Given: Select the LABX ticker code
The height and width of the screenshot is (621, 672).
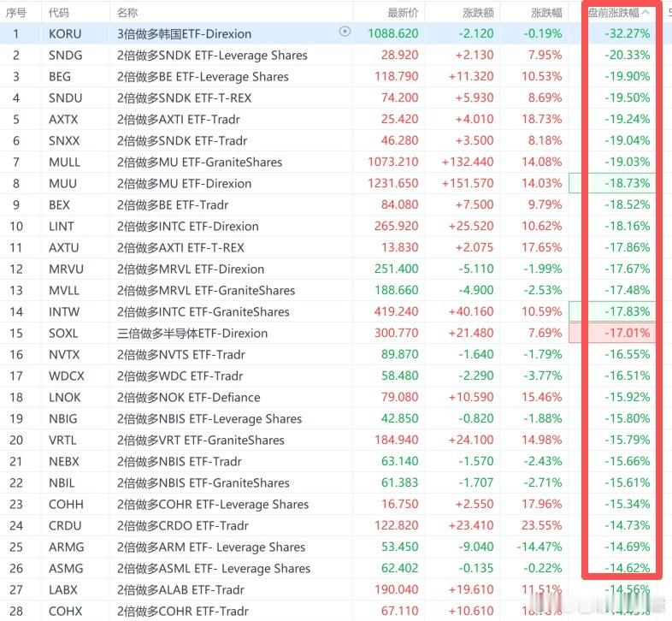Looking at the screenshot, I should tap(63, 590).
